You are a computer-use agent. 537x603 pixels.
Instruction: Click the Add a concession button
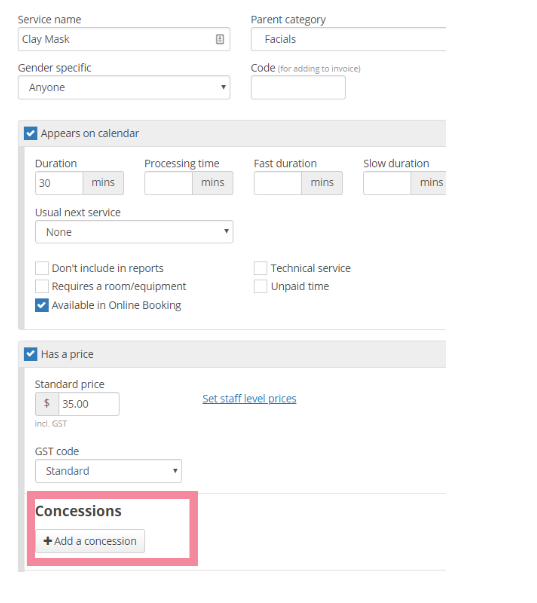[90, 541]
